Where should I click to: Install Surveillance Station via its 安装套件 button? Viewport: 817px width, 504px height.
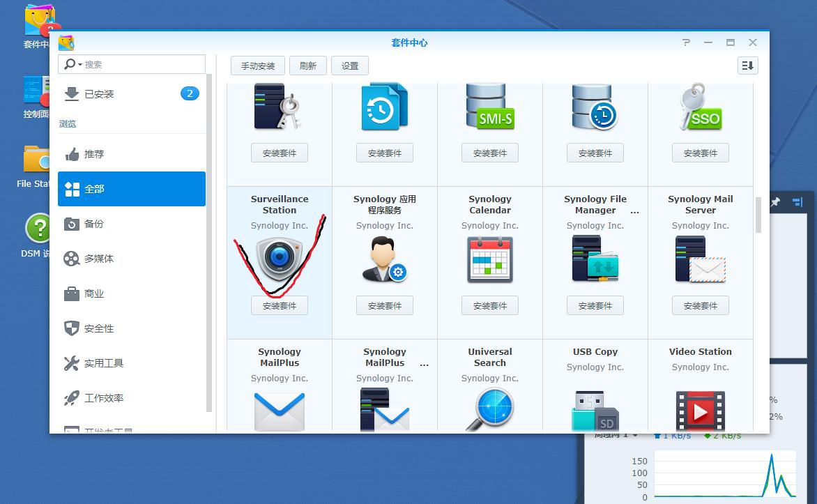point(279,305)
